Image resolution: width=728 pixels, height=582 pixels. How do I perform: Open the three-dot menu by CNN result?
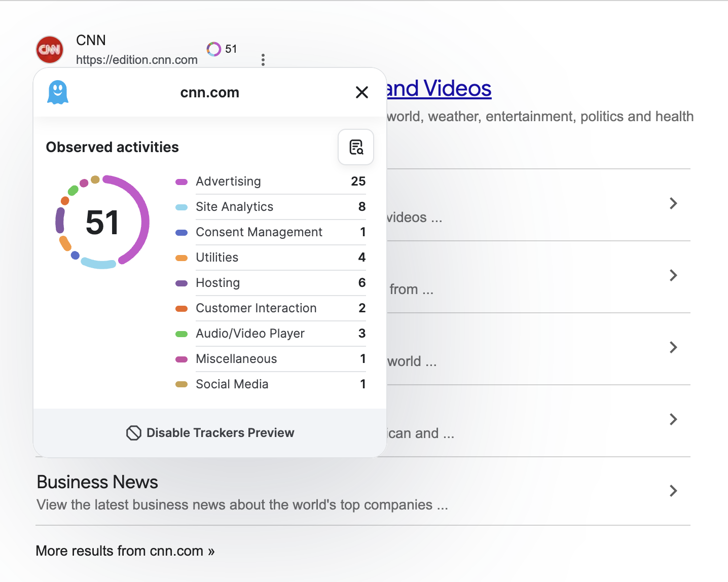point(263,60)
